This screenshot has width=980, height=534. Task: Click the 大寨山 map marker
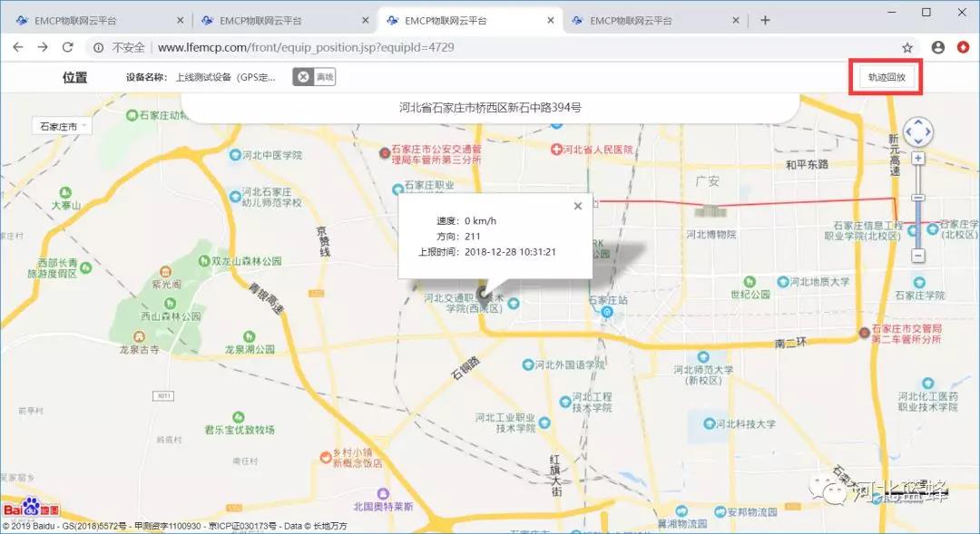pos(65,192)
